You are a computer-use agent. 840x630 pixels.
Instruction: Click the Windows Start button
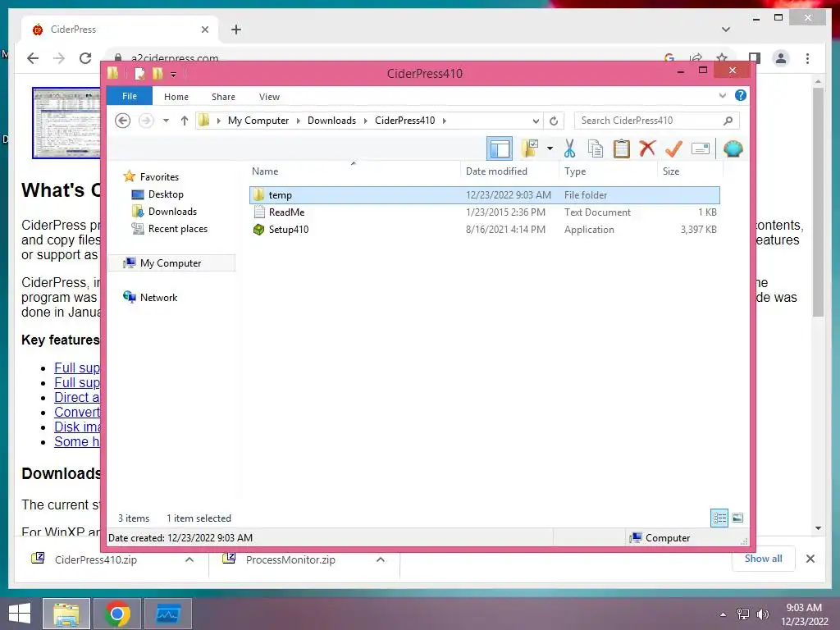(20, 614)
